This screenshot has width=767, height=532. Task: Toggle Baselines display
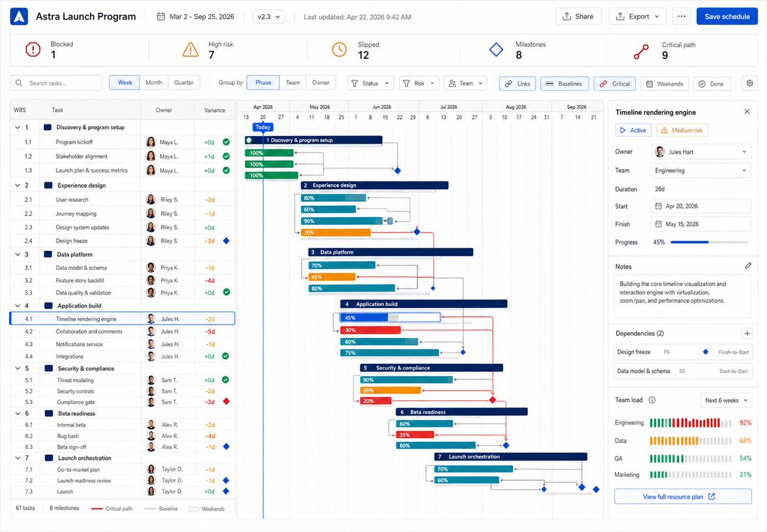coord(564,83)
